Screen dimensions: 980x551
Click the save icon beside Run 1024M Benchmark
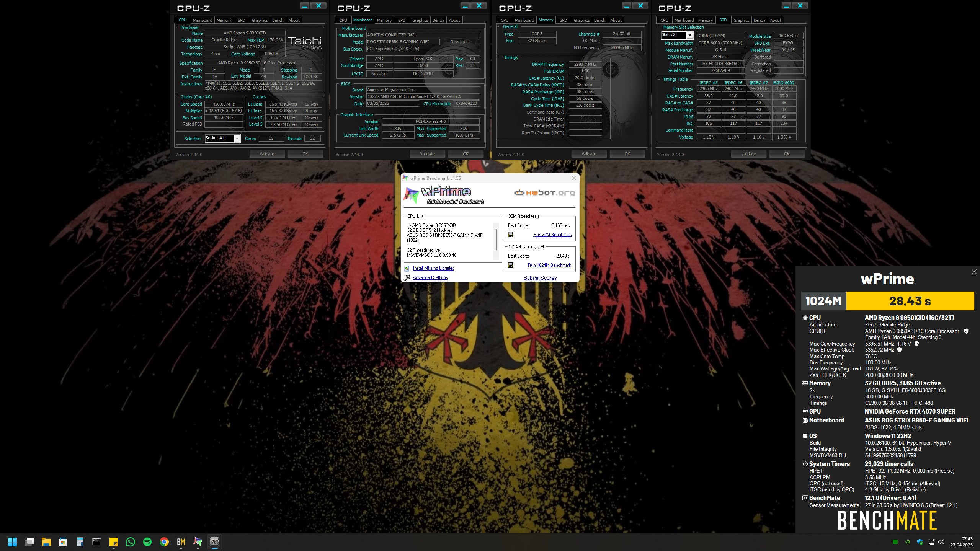click(511, 265)
